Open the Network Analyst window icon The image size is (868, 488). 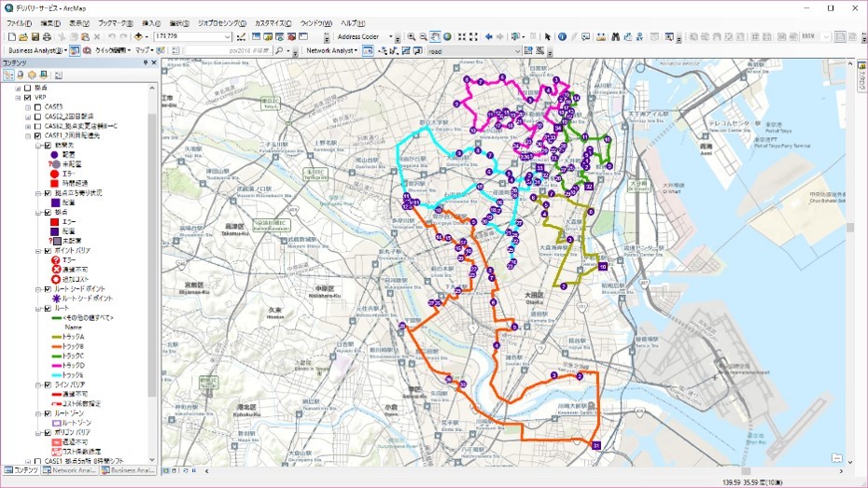pos(368,50)
